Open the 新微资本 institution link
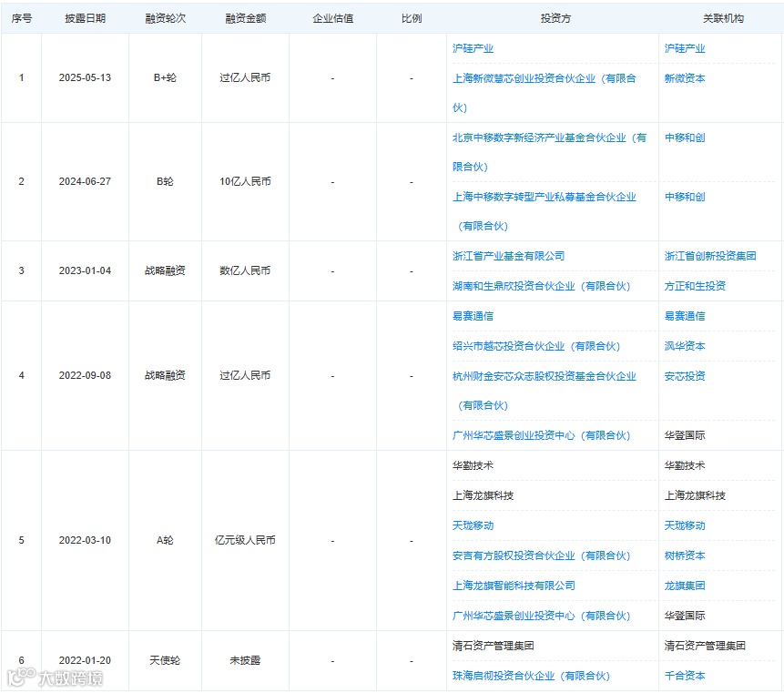 coord(685,78)
